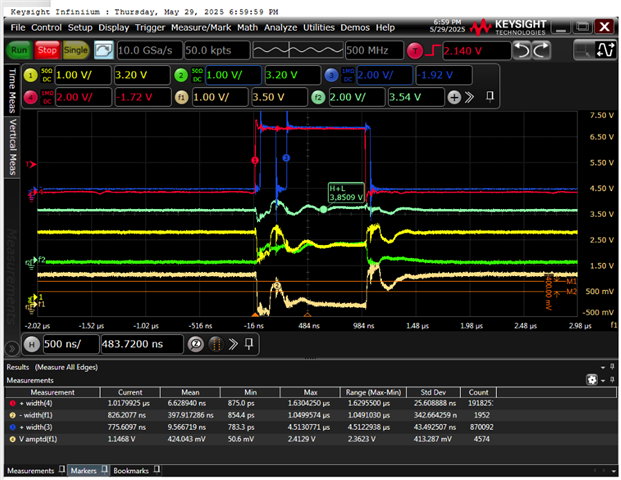621x480 pixels.
Task: Toggle channel 4 red button
Action: pos(30,97)
